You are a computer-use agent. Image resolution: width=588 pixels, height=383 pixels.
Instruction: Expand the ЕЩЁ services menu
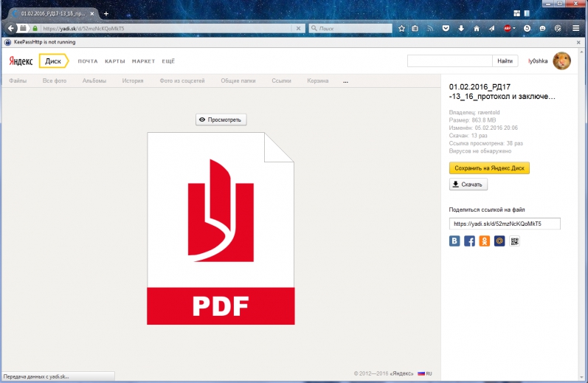[x=168, y=61]
